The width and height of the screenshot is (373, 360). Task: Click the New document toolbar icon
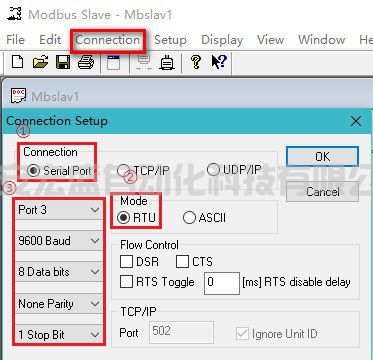(x=17, y=62)
